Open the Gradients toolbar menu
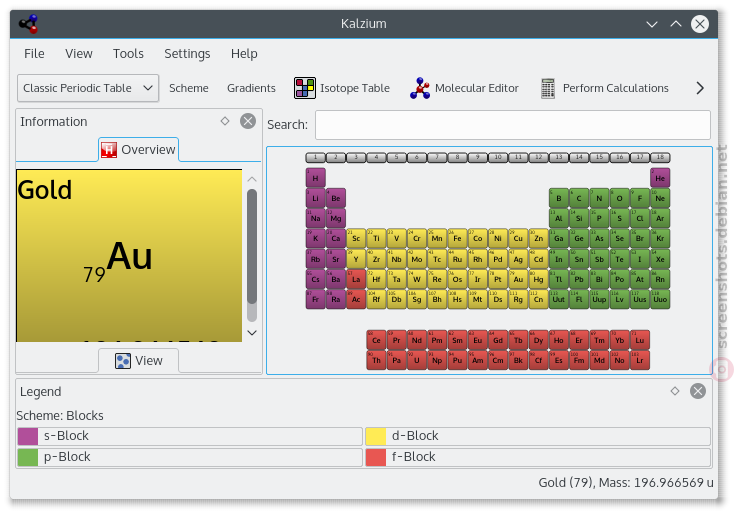The height and width of the screenshot is (515, 734). point(251,88)
